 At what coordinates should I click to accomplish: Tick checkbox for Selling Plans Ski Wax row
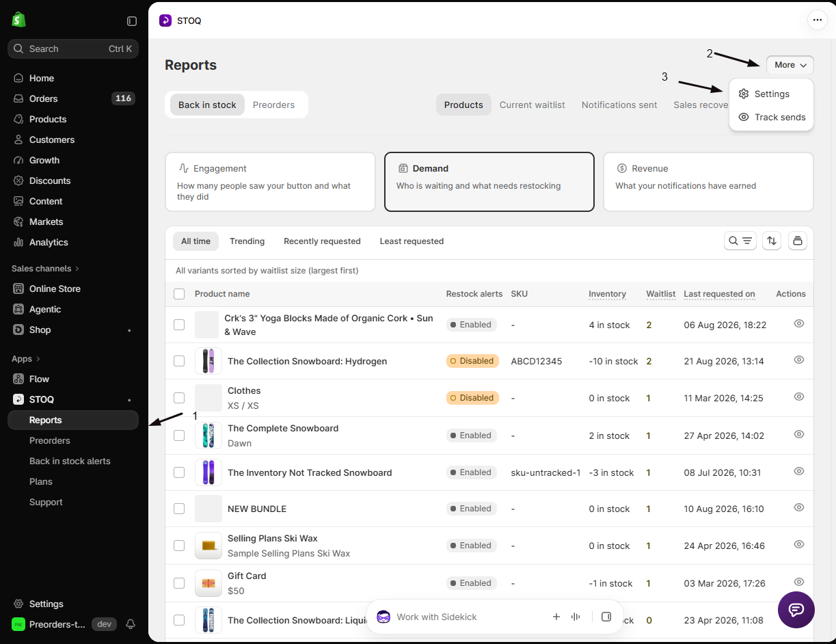179,546
